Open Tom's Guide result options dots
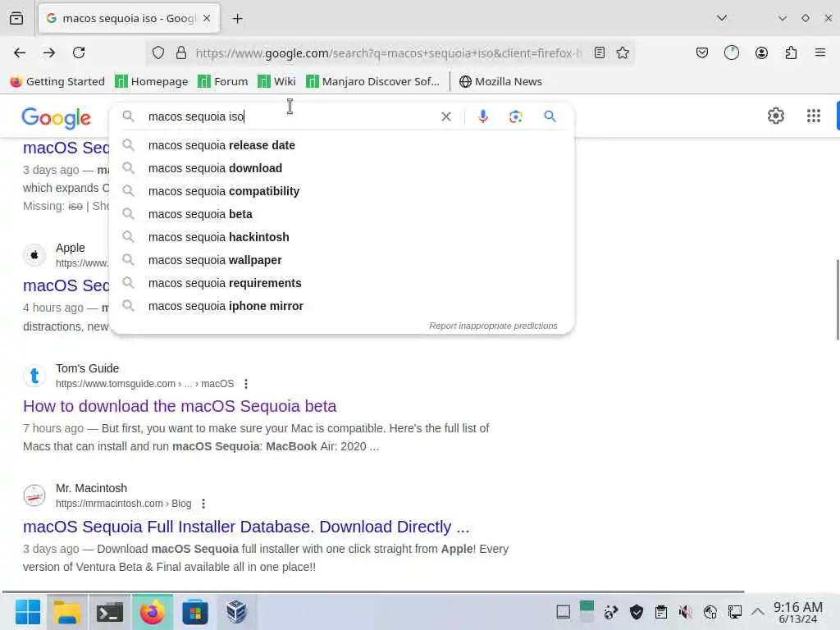 pyautogui.click(x=246, y=384)
